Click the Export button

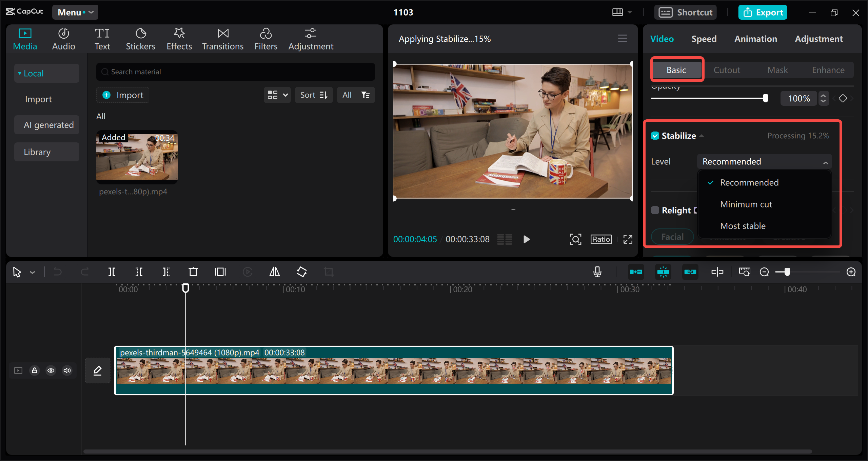(x=763, y=12)
